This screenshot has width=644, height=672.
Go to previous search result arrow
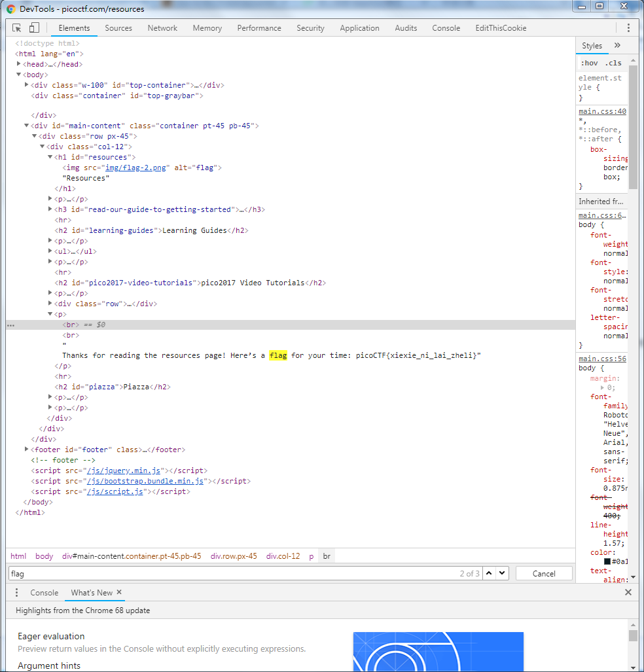(x=489, y=573)
